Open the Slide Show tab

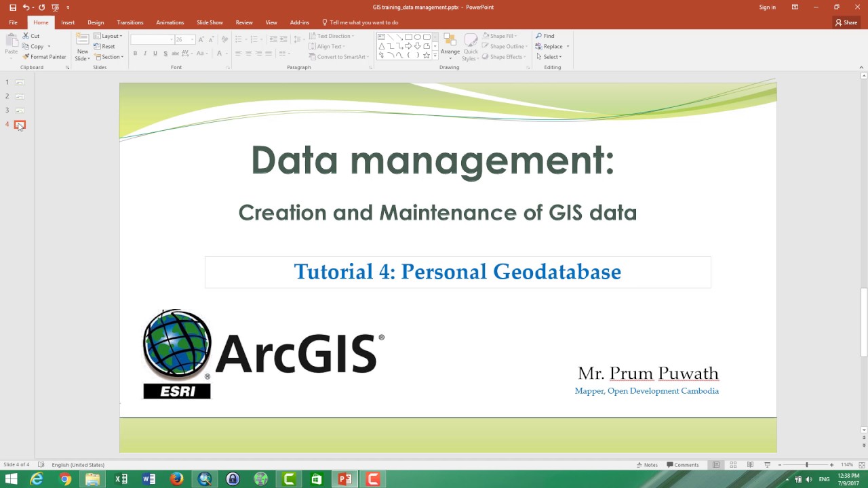(x=210, y=22)
